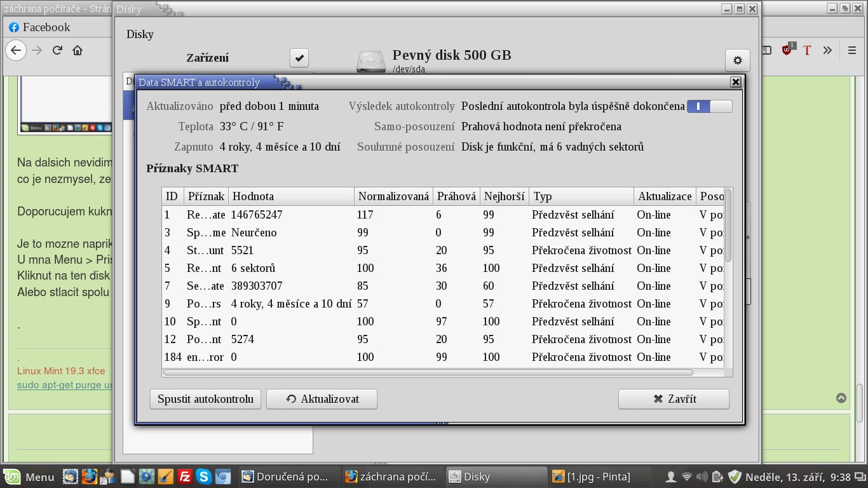Screen dimensions: 868x488
Task: Open Firefox from the taskbar launcher
Action: [x=89, y=476]
